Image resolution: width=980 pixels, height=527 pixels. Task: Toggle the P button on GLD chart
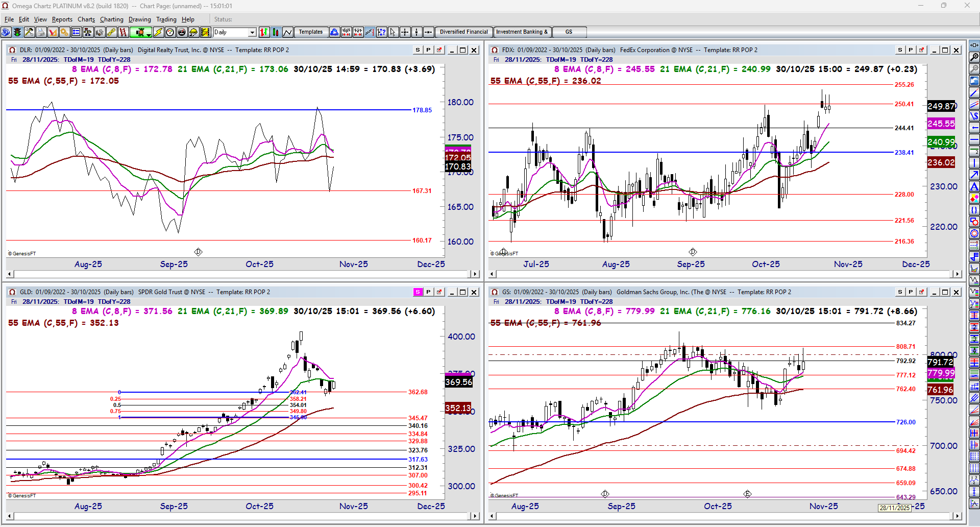point(428,292)
